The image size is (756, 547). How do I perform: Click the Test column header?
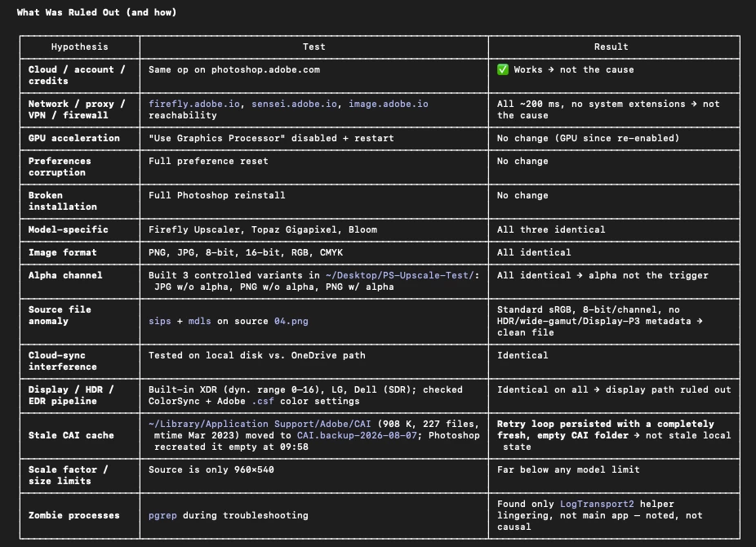(x=314, y=47)
